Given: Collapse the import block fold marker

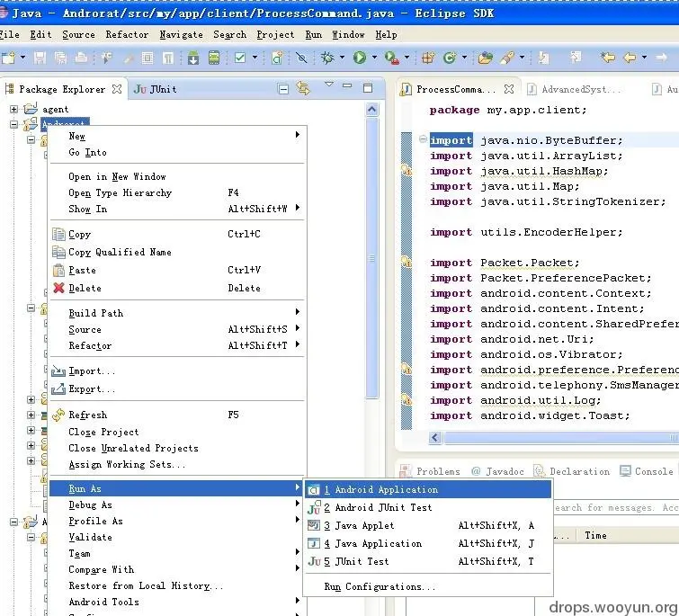Looking at the screenshot, I should (x=423, y=139).
